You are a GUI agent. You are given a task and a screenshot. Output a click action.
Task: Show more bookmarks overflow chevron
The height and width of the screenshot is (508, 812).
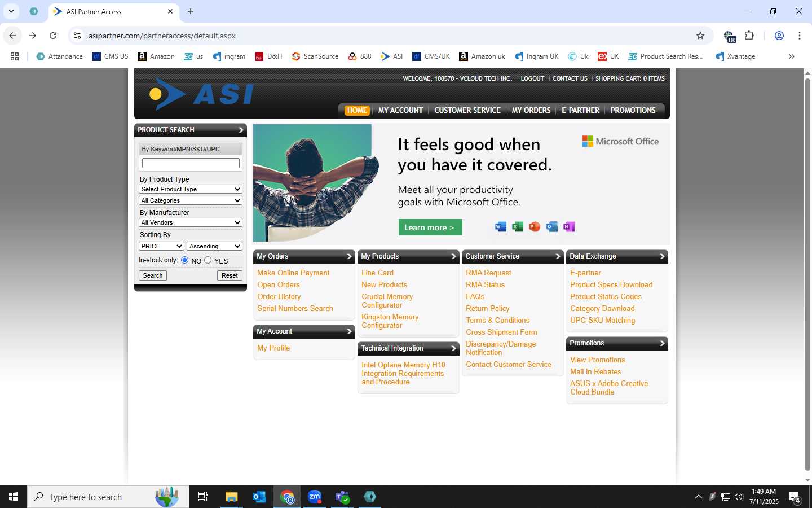click(792, 56)
